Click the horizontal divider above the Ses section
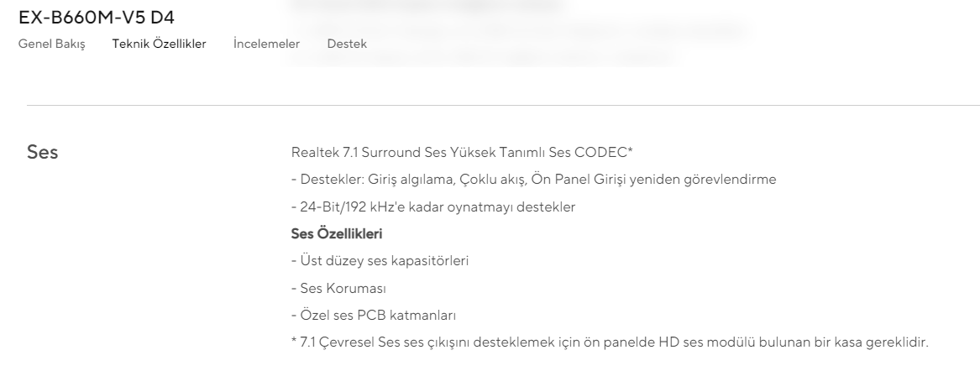The height and width of the screenshot is (371, 980). point(503,105)
